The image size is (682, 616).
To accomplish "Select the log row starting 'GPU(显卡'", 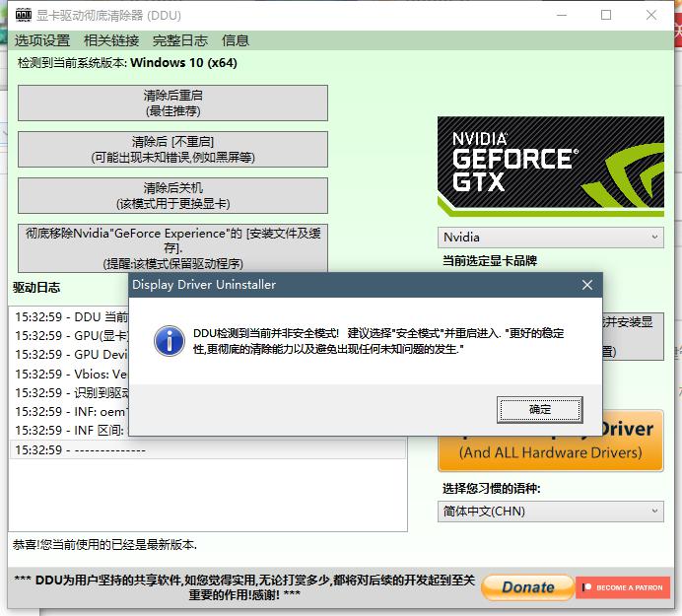I will [x=70, y=336].
